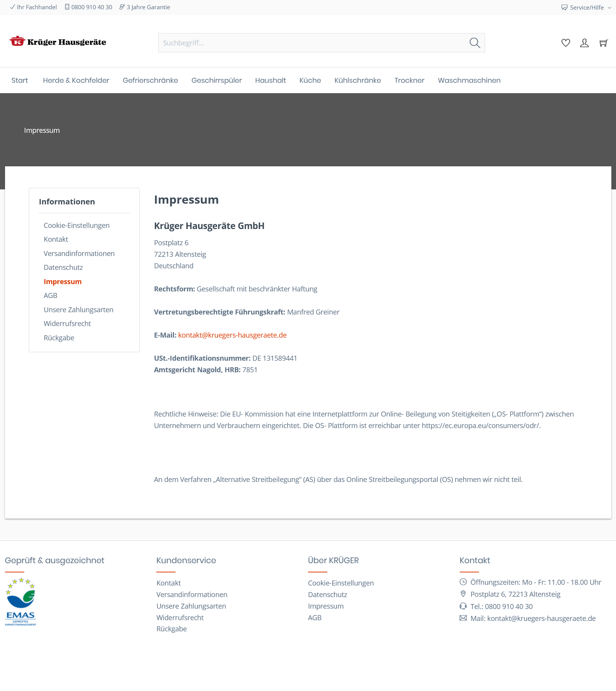The image size is (616, 691).
Task: Open Kühlschränke category
Action: click(358, 80)
